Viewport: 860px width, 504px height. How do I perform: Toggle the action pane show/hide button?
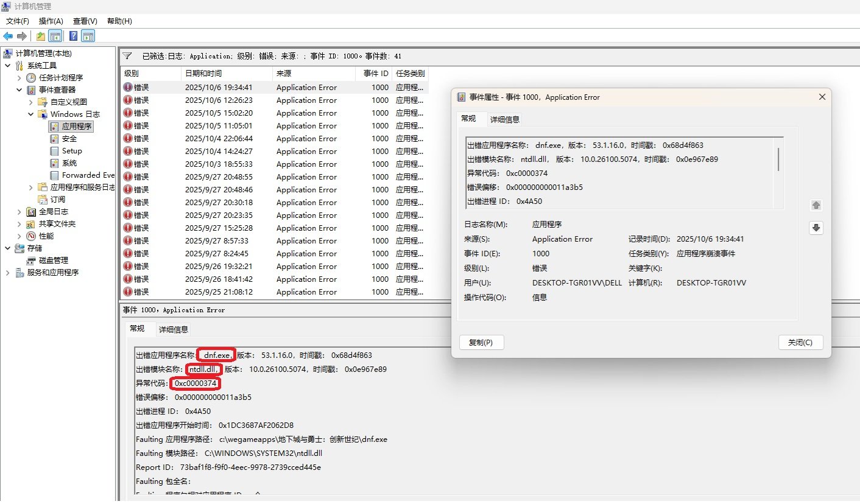(88, 37)
